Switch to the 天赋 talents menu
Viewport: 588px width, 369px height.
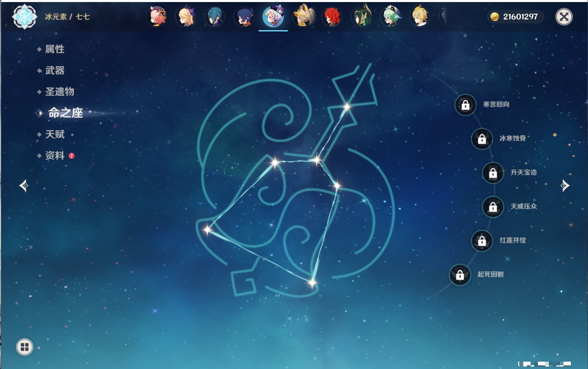[x=55, y=135]
